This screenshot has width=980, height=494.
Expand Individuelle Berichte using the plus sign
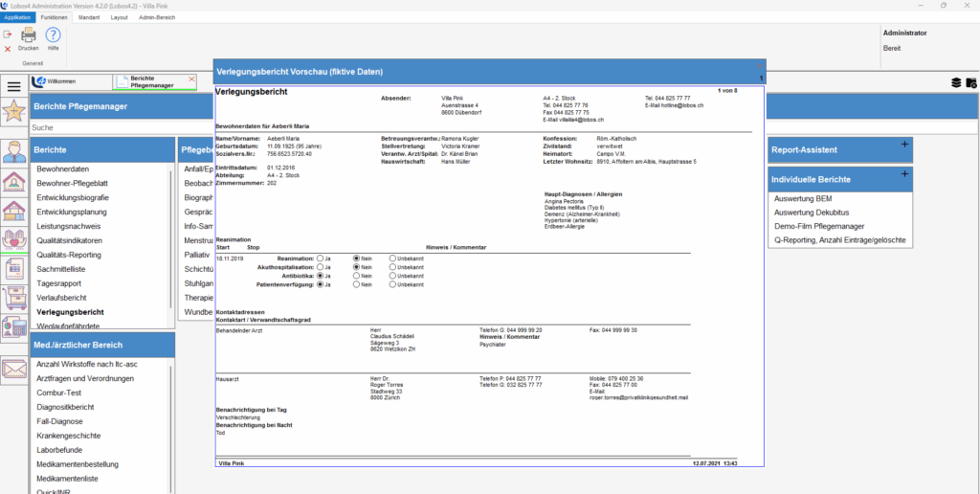(x=904, y=174)
